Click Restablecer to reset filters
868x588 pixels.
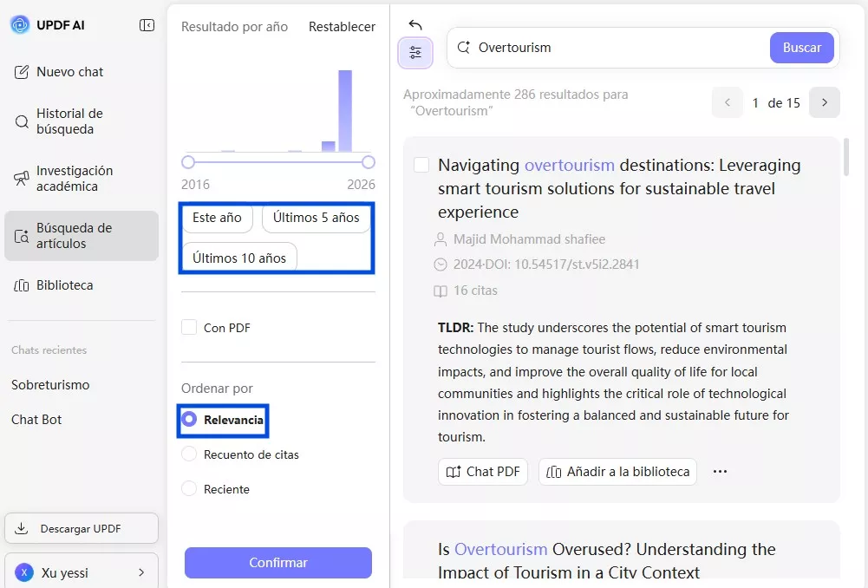(342, 27)
